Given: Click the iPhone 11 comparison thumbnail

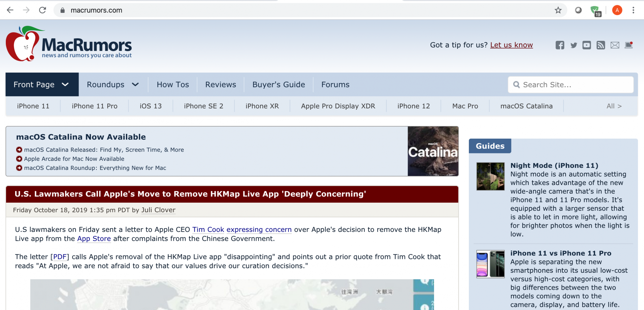Looking at the screenshot, I should (490, 264).
